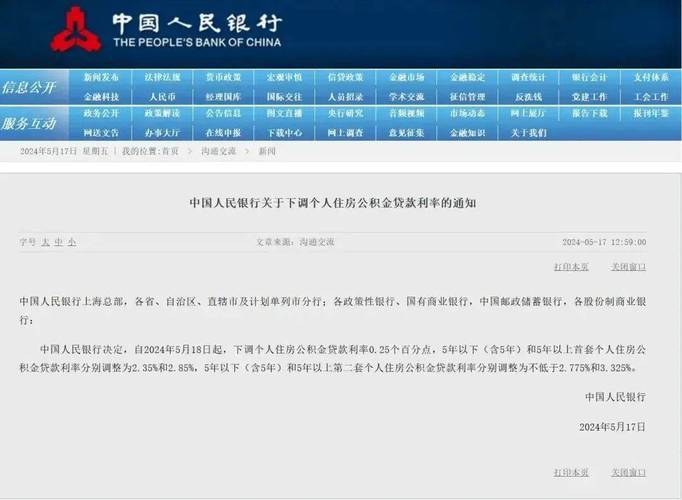Open the 新闻发布 menu item
This screenshot has width=682, height=500.
point(101,77)
